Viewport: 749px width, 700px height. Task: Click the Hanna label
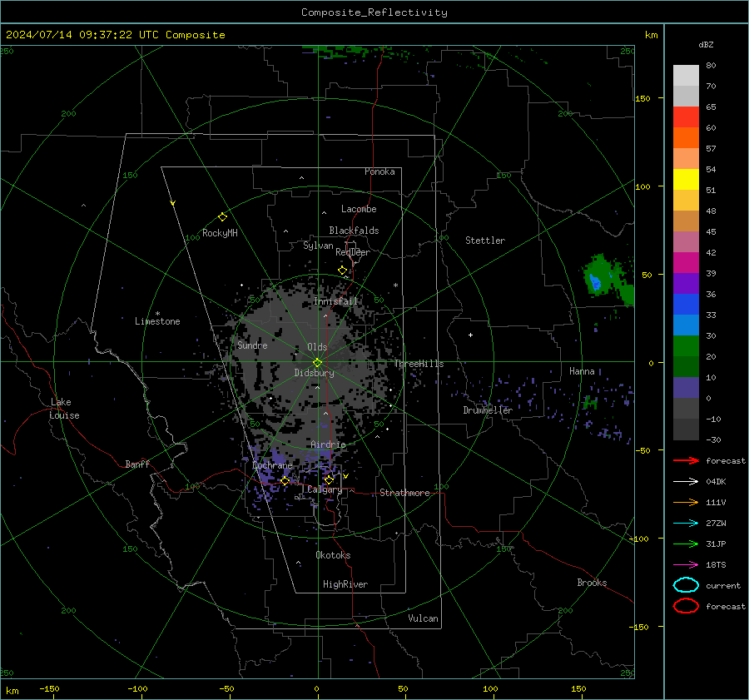582,371
